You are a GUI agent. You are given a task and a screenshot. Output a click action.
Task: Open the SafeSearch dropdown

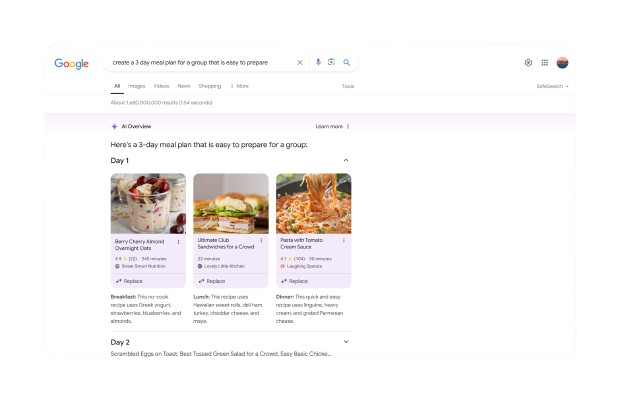552,86
